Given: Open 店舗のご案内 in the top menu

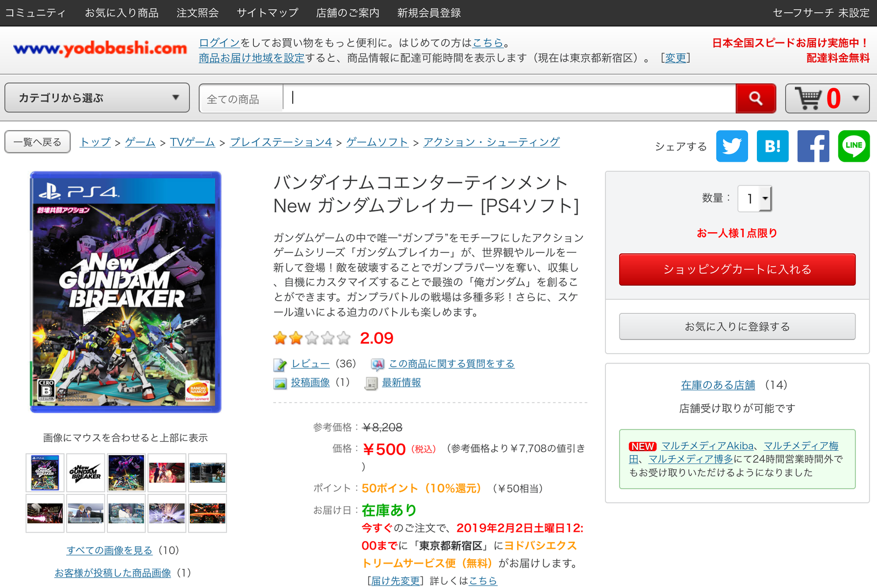Looking at the screenshot, I should tap(348, 13).
